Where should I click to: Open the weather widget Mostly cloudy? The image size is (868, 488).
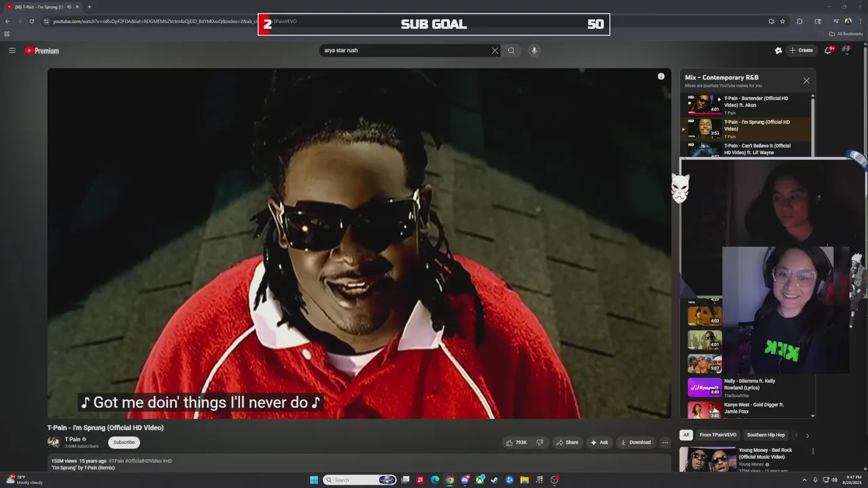tap(25, 480)
